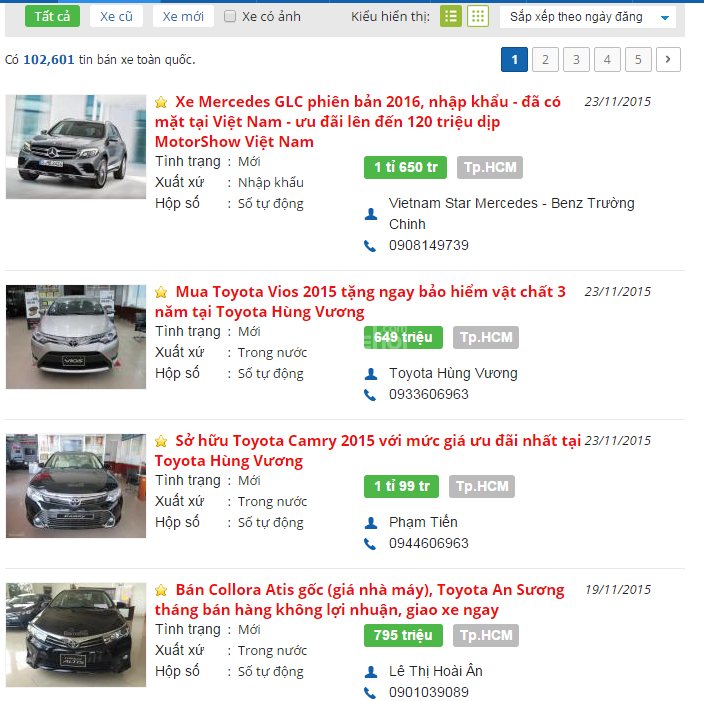
Task: Open Toyota Vios 2015 listing title
Action: (x=360, y=302)
